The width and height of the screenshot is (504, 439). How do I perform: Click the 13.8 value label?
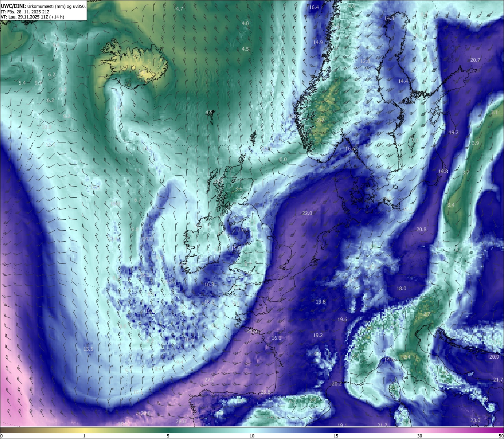tap(321, 302)
